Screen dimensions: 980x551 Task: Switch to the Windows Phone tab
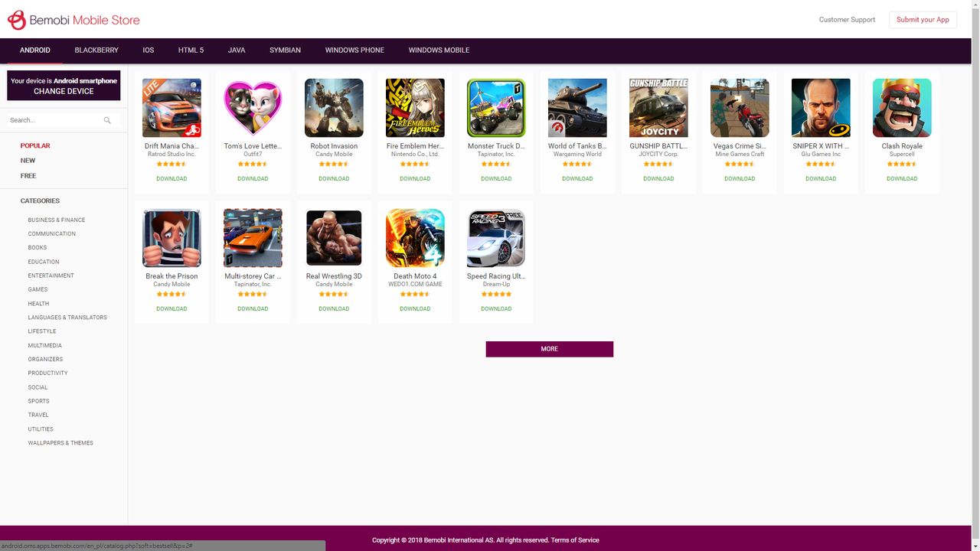(354, 51)
